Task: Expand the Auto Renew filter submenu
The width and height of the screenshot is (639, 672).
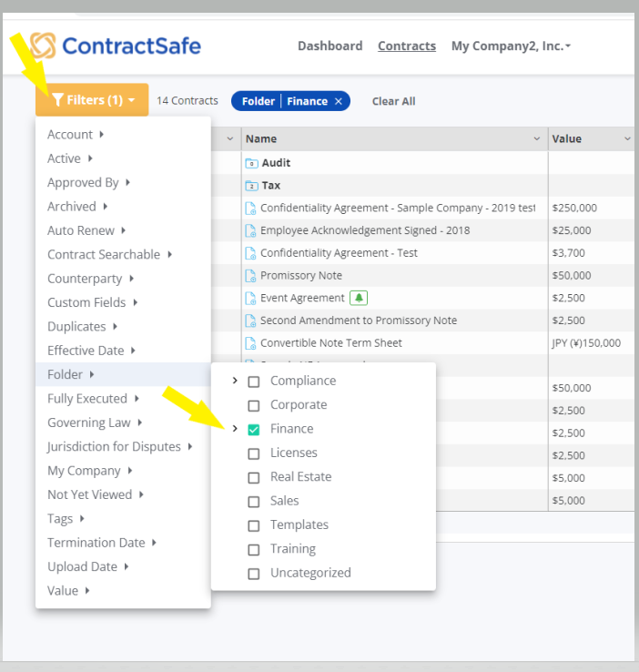Action: [123, 230]
